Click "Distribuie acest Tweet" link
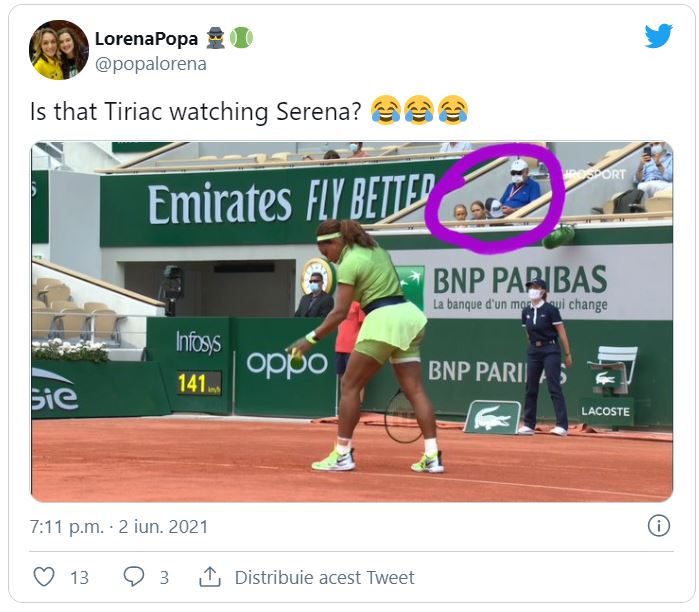The height and width of the screenshot is (612, 699). (324, 578)
